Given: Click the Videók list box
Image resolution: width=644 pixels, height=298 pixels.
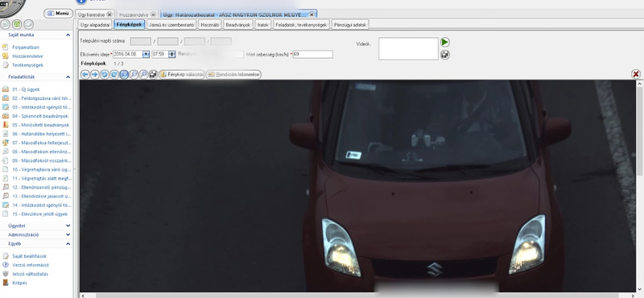Looking at the screenshot, I should [408, 48].
